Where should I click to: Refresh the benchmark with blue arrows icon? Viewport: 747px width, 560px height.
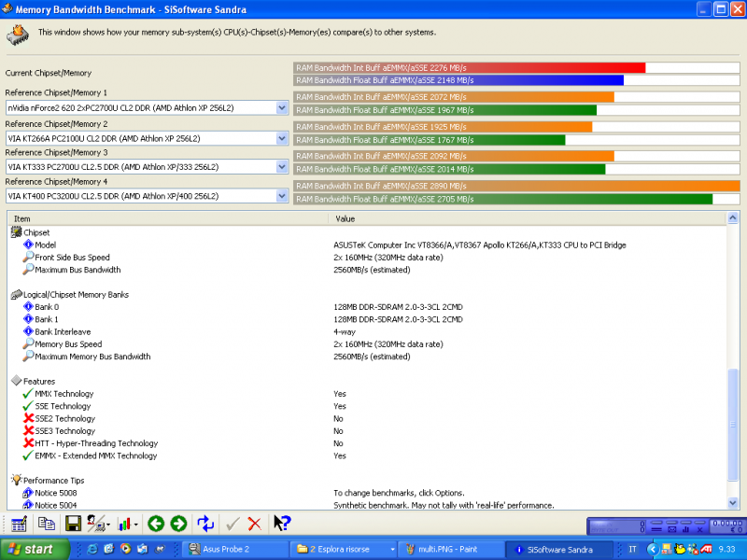[x=205, y=524]
